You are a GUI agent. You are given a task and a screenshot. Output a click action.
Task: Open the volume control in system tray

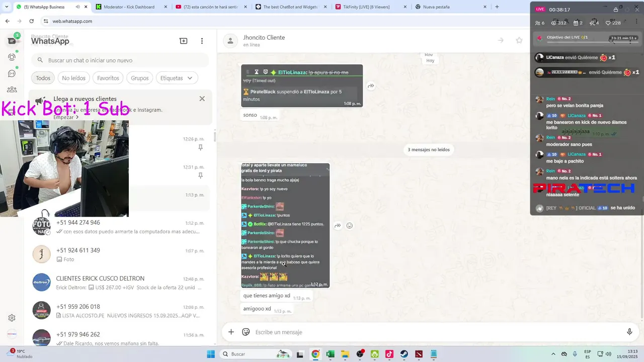[608, 354]
